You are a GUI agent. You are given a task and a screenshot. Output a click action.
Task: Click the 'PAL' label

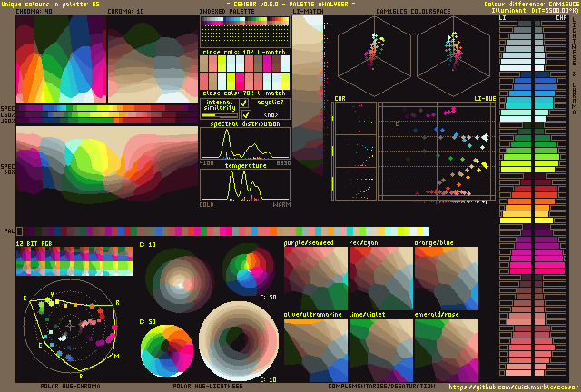[9, 231]
